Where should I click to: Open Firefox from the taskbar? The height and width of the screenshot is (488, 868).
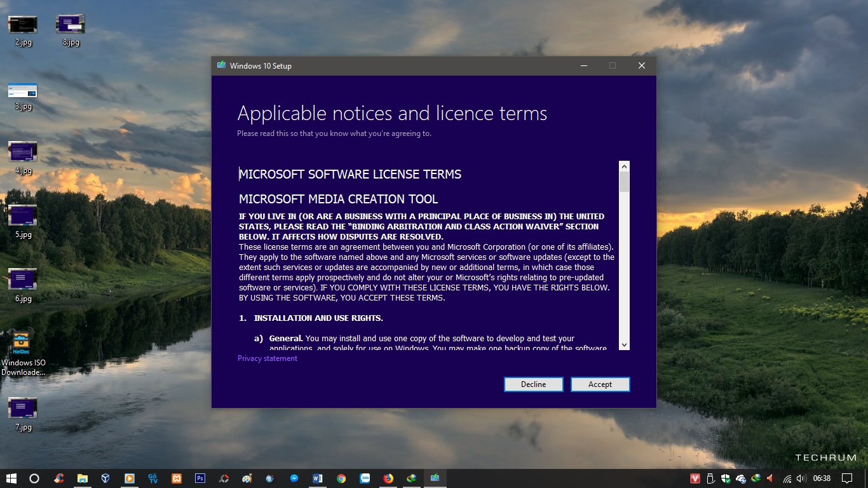tap(388, 478)
